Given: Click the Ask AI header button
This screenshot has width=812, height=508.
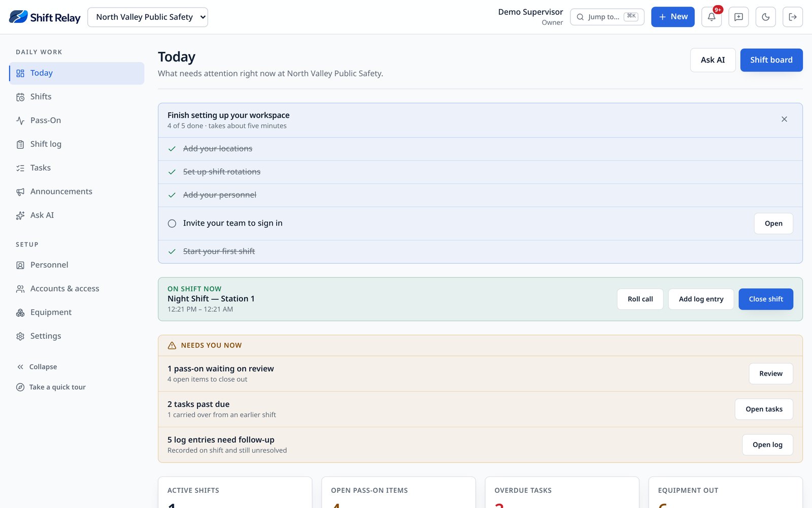Looking at the screenshot, I should click(713, 60).
